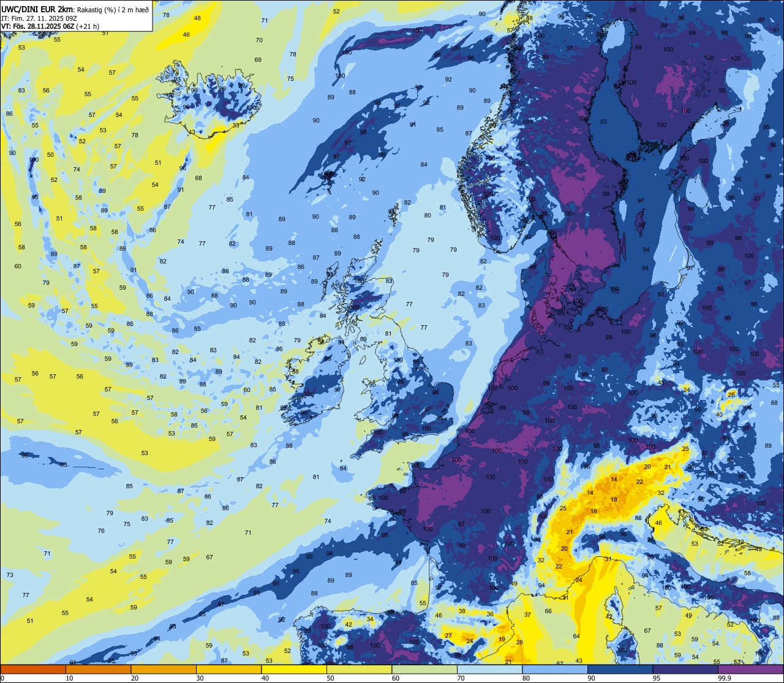Click the legend tick label '10'

coord(69,678)
